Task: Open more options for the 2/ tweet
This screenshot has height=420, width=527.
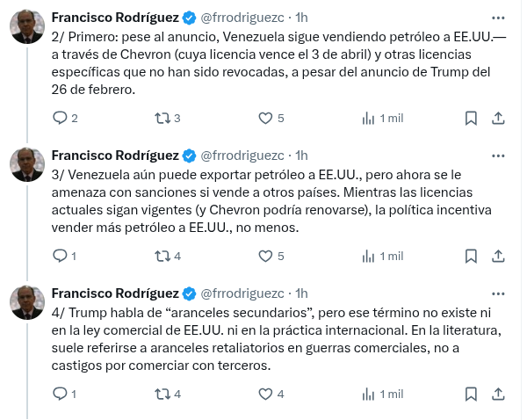Action: (x=498, y=18)
